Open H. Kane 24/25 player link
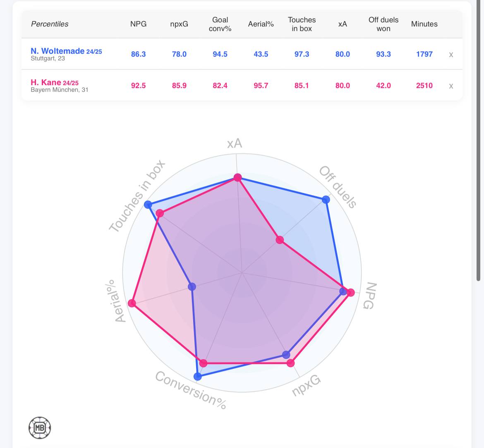Viewport: 484px width, 448px height. click(54, 83)
